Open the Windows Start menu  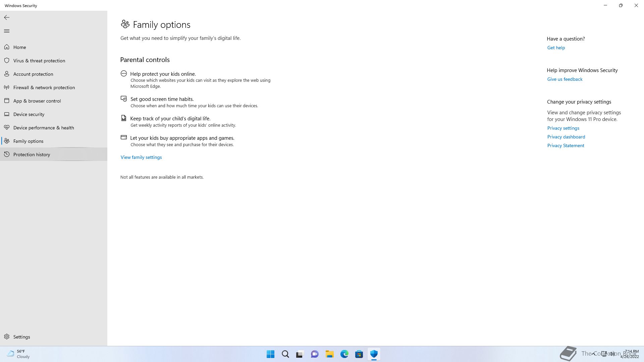click(270, 354)
